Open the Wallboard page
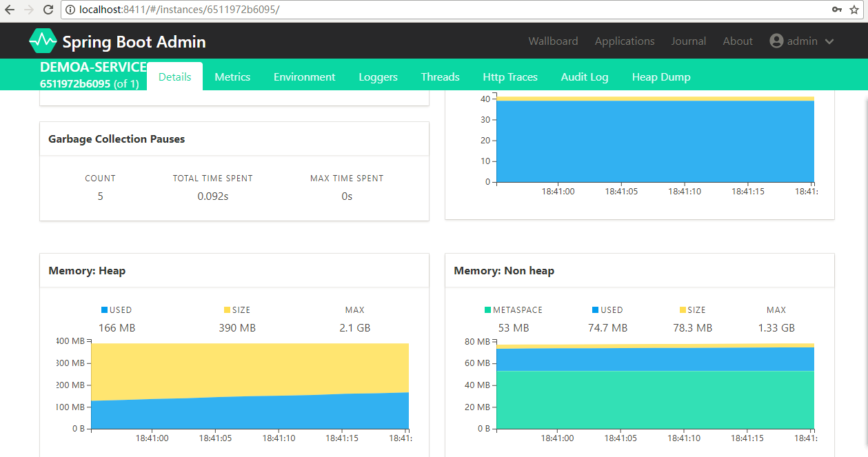The height and width of the screenshot is (457, 868). pos(553,41)
